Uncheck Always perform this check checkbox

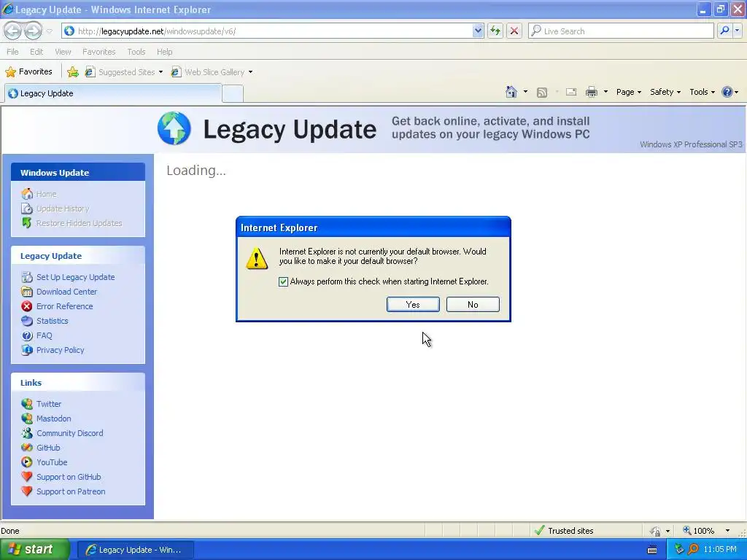coord(284,282)
